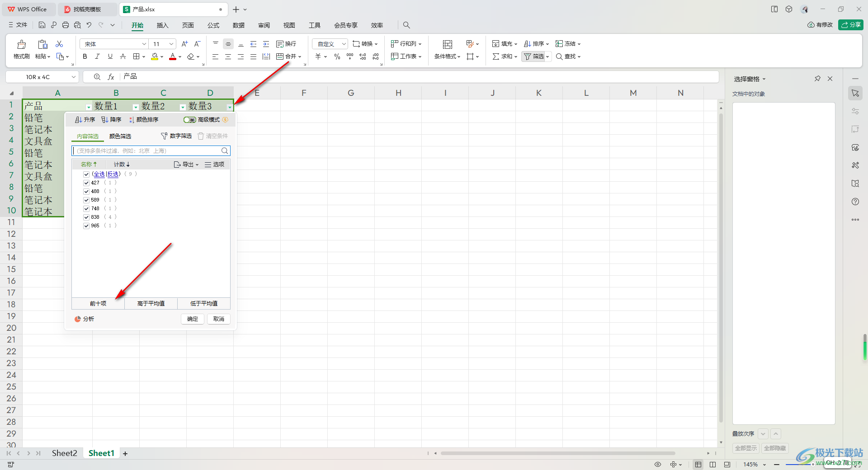
Task: Open filter dropdown on 数量2 header
Action: coord(183,107)
